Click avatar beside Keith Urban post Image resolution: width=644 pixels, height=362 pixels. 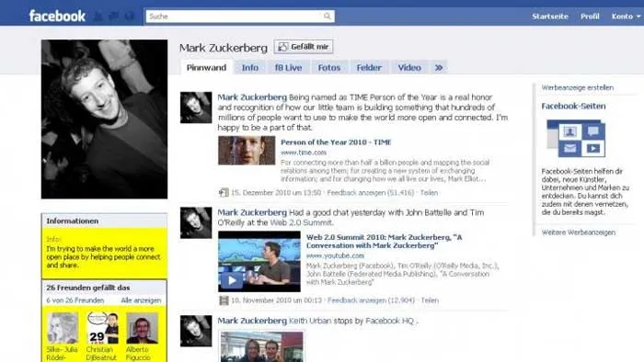pos(196,331)
